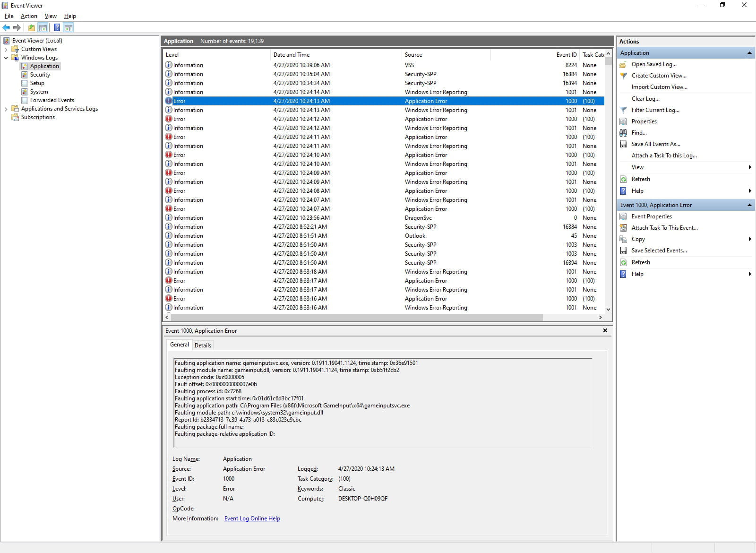Select the Event Viewer (Local) root node
The width and height of the screenshot is (756, 553).
[37, 41]
